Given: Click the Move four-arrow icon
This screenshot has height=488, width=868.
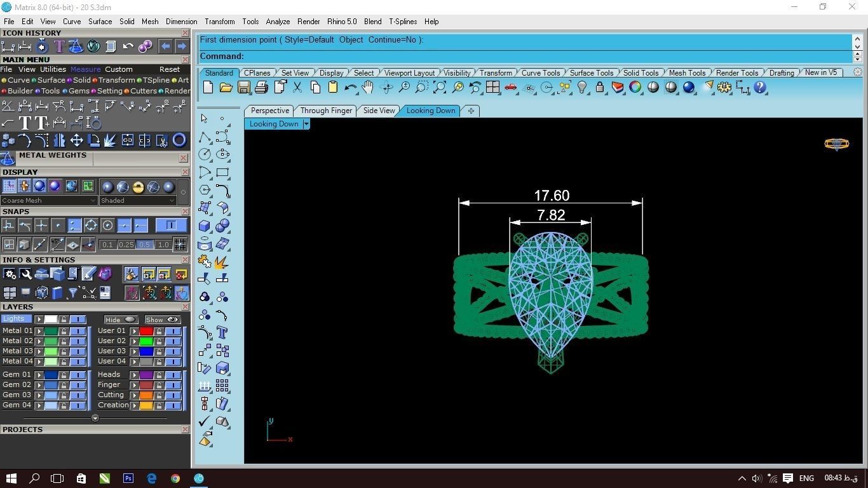Looking at the screenshot, I should coord(76,140).
